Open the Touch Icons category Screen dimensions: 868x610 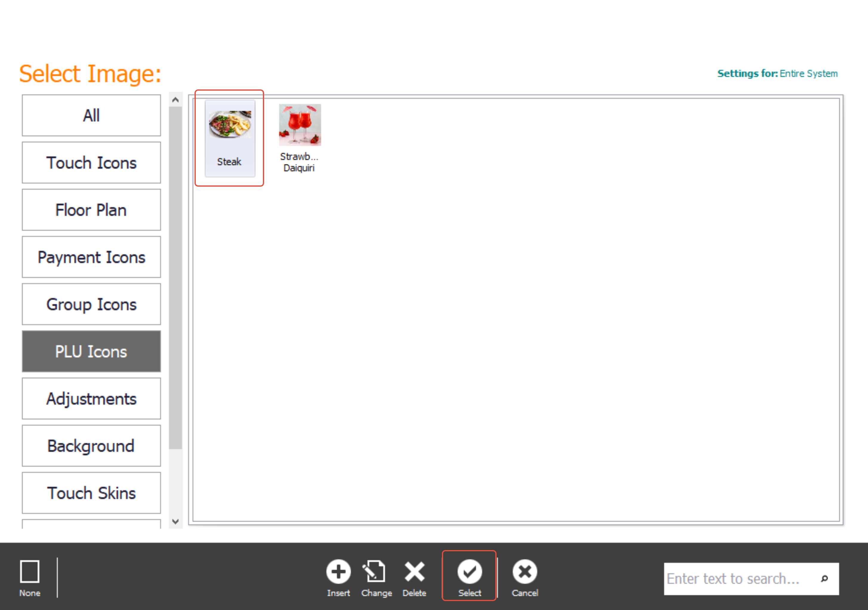pyautogui.click(x=91, y=162)
